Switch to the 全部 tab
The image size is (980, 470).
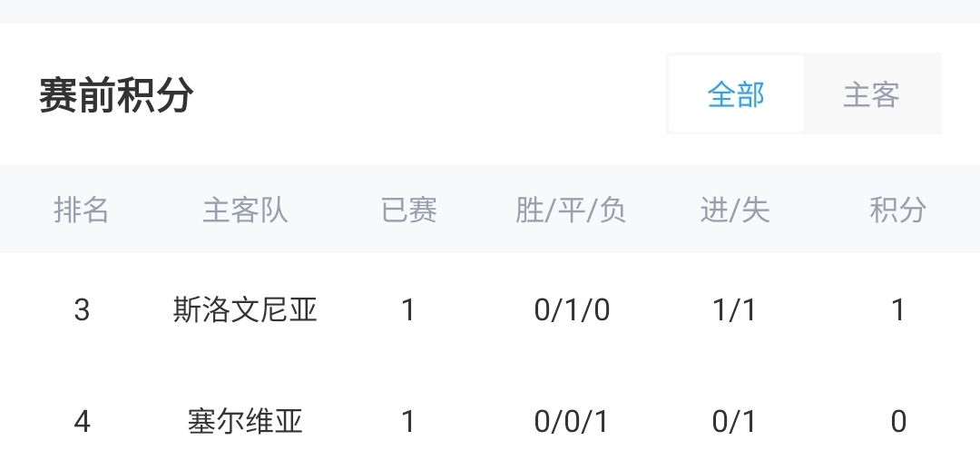coord(736,94)
